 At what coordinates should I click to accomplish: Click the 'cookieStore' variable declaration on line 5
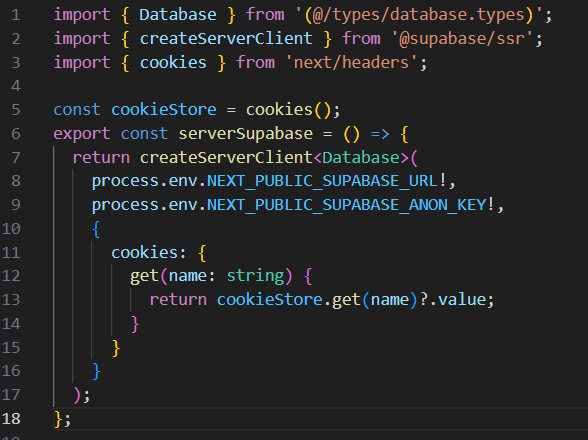coord(164,110)
